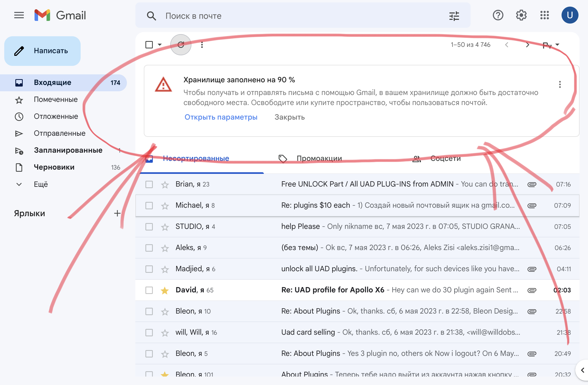Viewport: 588px width, 385px height.
Task: Star the Aleks conversation
Action: pyautogui.click(x=165, y=248)
